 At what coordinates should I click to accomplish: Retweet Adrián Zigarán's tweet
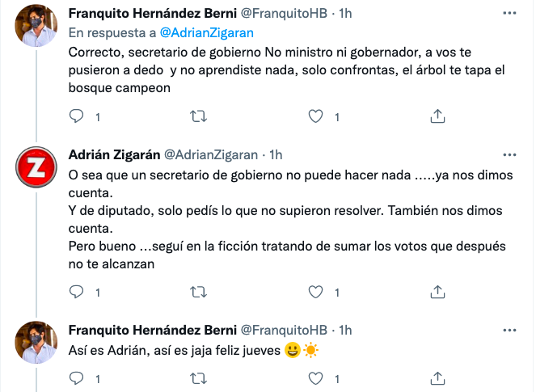point(196,291)
